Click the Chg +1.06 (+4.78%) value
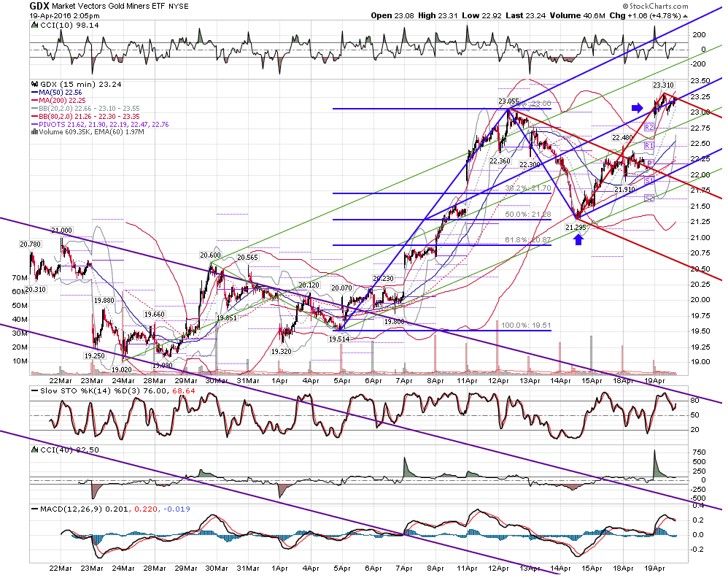This screenshot has height=578, width=728. [x=646, y=15]
